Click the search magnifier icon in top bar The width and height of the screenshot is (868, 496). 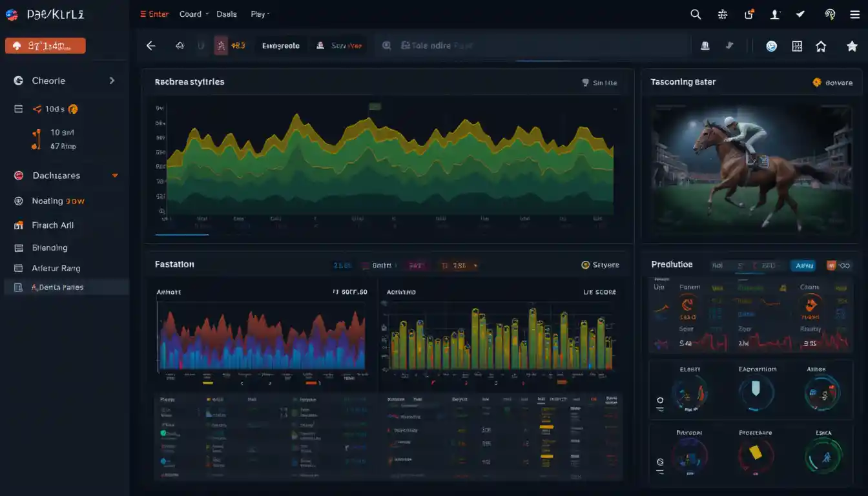(696, 14)
